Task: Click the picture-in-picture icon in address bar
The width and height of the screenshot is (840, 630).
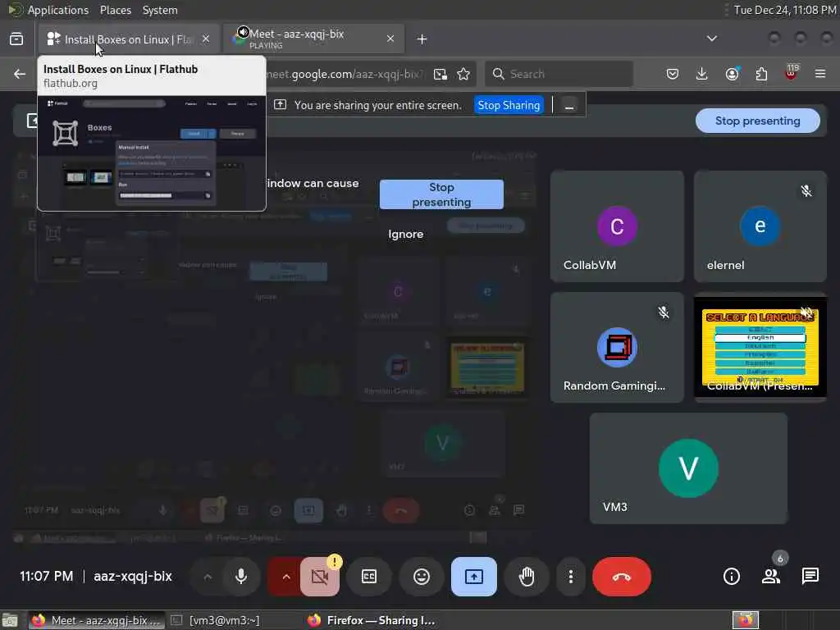Action: pyautogui.click(x=441, y=74)
